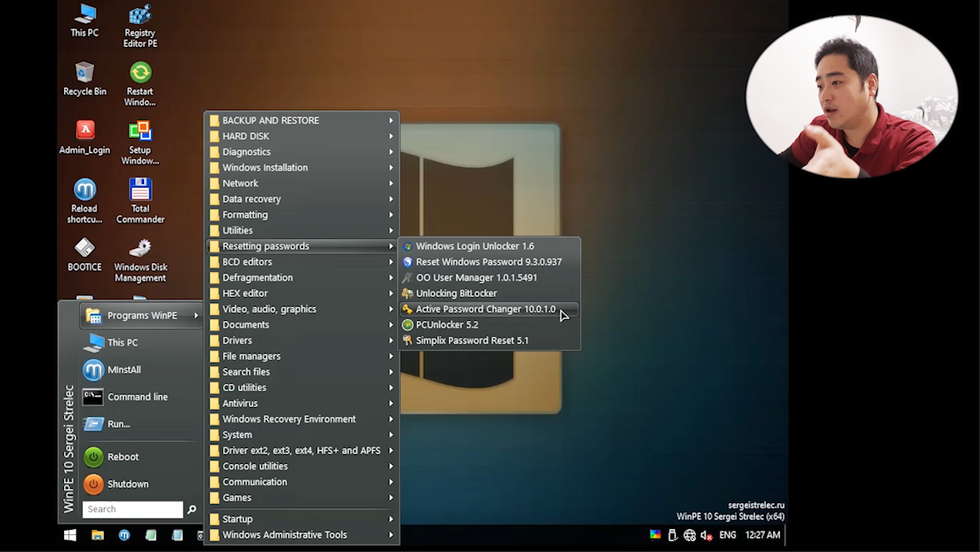Click MInstAll icon in taskbar
This screenshot has height=552, width=980.
point(124,535)
